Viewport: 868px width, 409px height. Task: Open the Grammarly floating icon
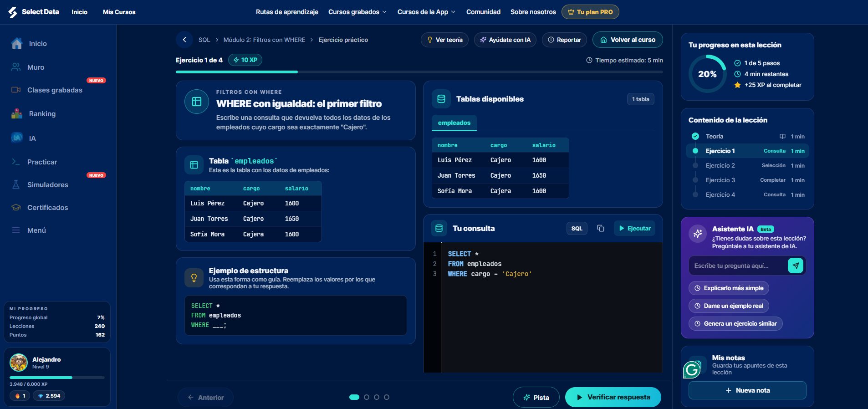[x=692, y=369]
